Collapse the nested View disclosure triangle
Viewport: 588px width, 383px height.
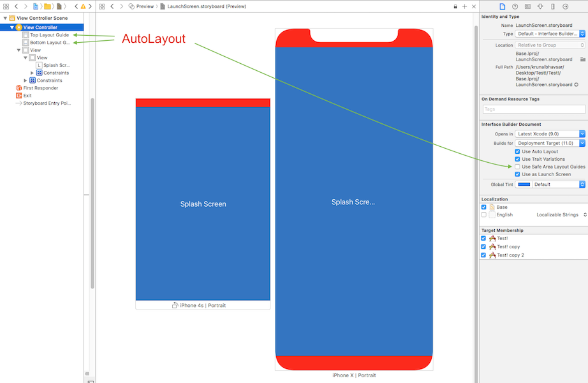pyautogui.click(x=26, y=58)
